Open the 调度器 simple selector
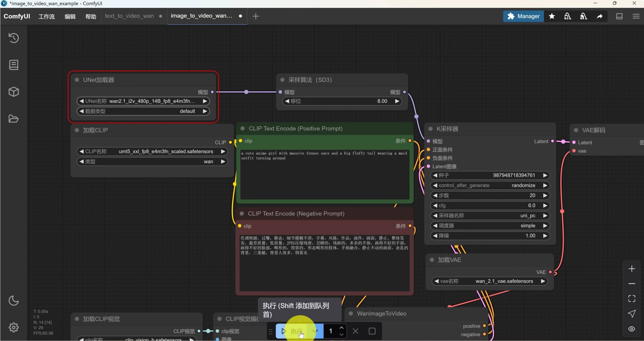The height and width of the screenshot is (341, 644). coord(490,226)
